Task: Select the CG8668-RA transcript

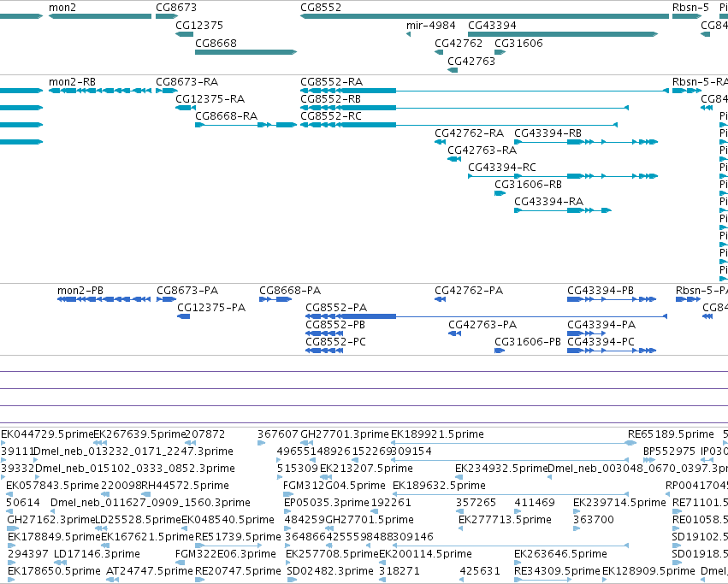Action: point(246,125)
